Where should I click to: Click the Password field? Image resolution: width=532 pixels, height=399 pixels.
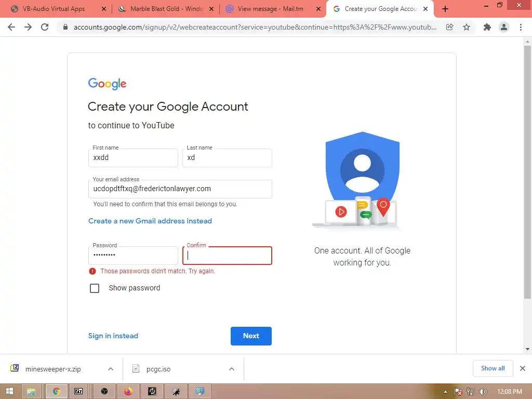coord(133,256)
